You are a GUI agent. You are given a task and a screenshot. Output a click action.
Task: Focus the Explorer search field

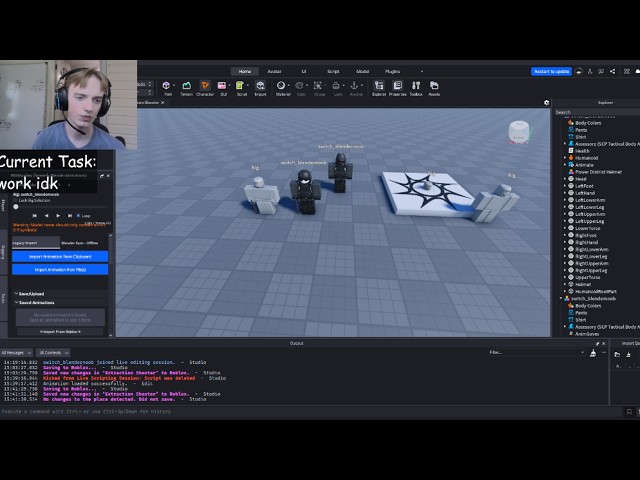(597, 112)
